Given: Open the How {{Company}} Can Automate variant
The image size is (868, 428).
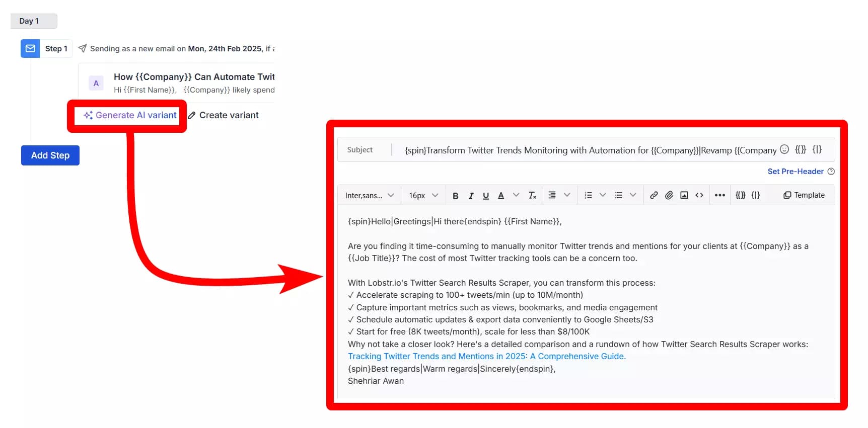Looking at the screenshot, I should pos(194,77).
